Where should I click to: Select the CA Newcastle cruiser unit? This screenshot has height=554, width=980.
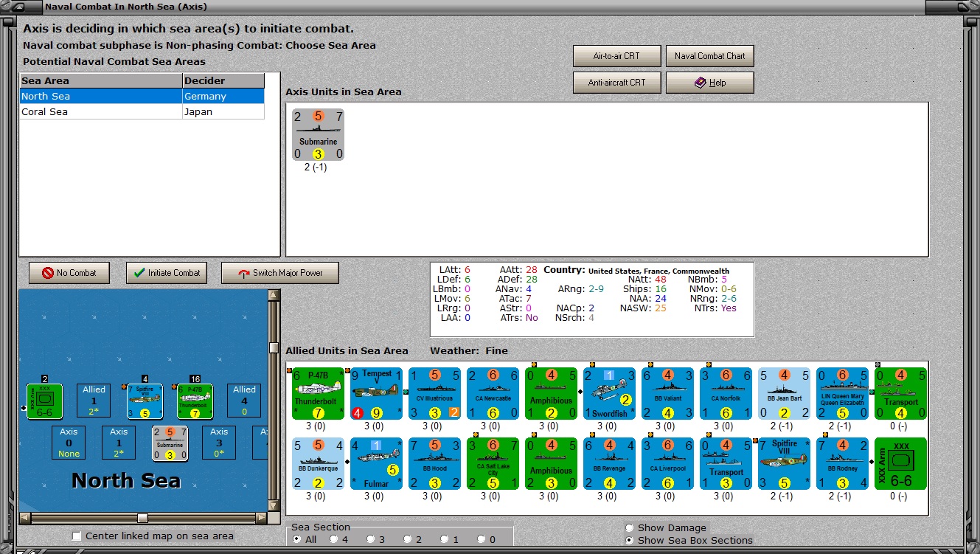point(493,393)
